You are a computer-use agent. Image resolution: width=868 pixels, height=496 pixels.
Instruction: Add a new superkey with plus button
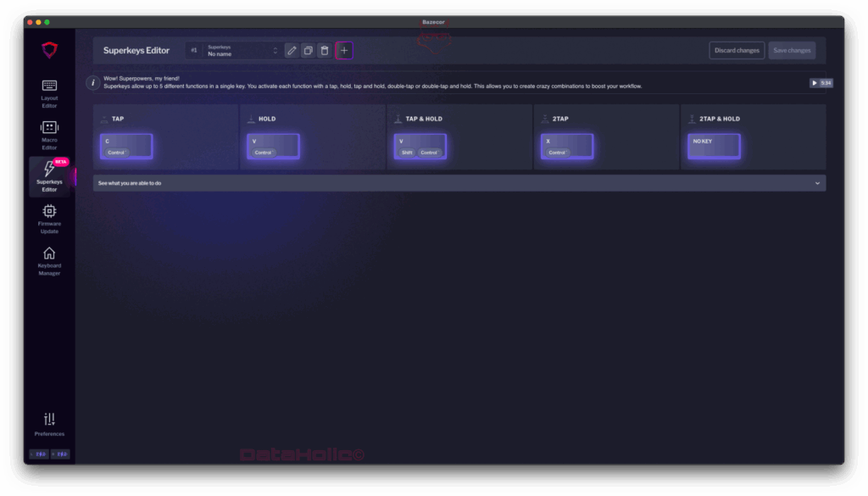coord(344,51)
